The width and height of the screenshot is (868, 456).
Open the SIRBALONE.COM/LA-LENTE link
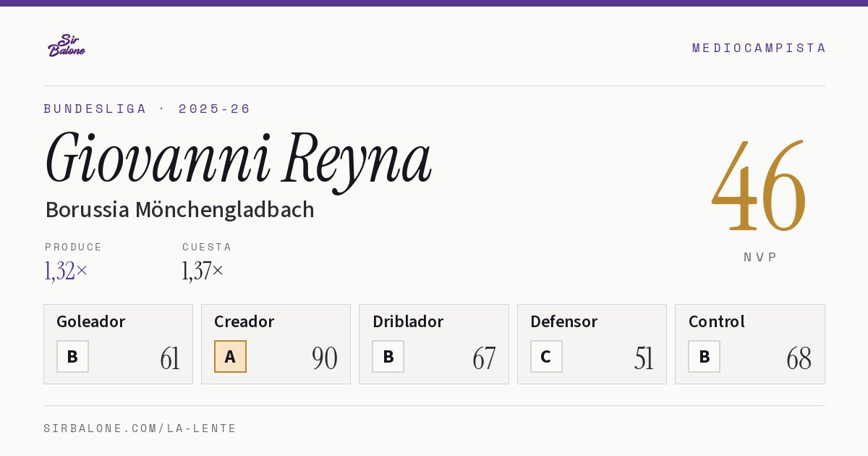click(x=140, y=428)
